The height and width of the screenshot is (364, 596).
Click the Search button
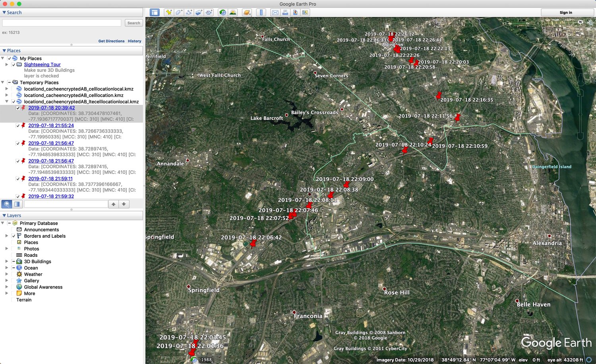tap(134, 23)
